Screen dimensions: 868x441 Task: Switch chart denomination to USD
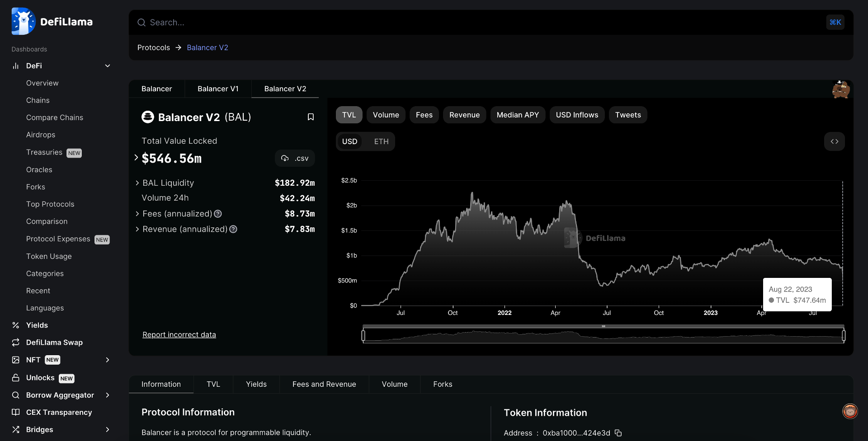[349, 141]
